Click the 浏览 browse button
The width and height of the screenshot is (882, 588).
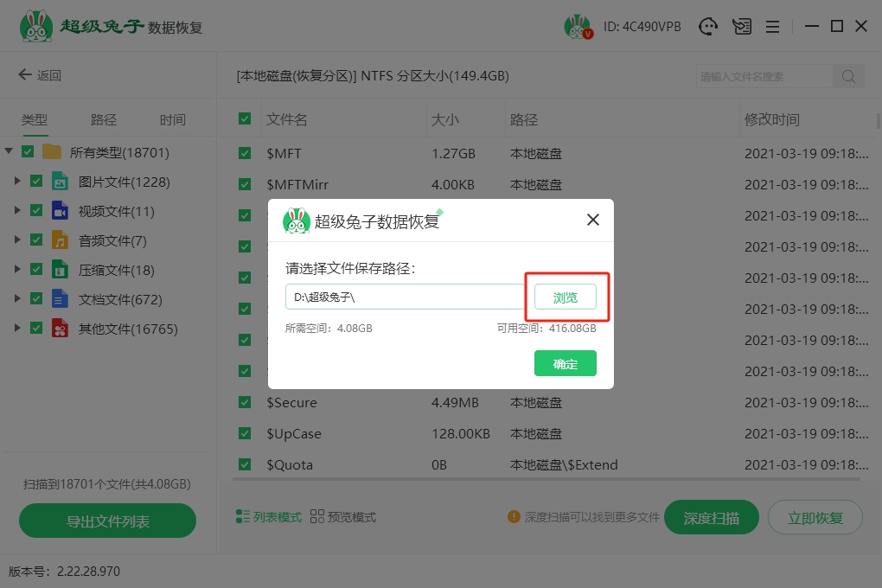[x=566, y=297]
